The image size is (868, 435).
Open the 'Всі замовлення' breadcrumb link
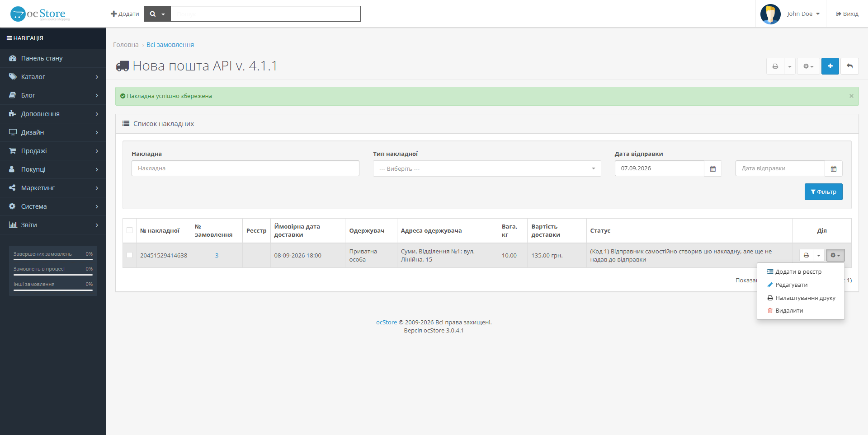tap(170, 45)
